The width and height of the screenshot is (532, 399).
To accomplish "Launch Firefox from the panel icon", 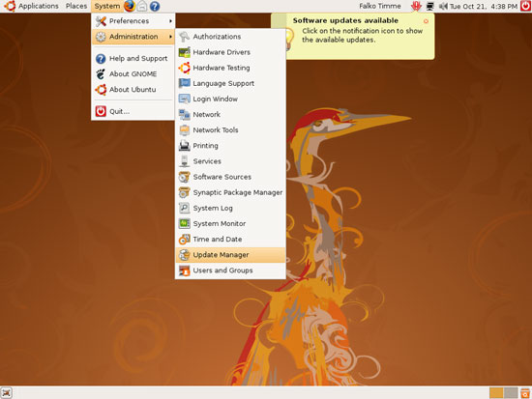I will click(130, 6).
